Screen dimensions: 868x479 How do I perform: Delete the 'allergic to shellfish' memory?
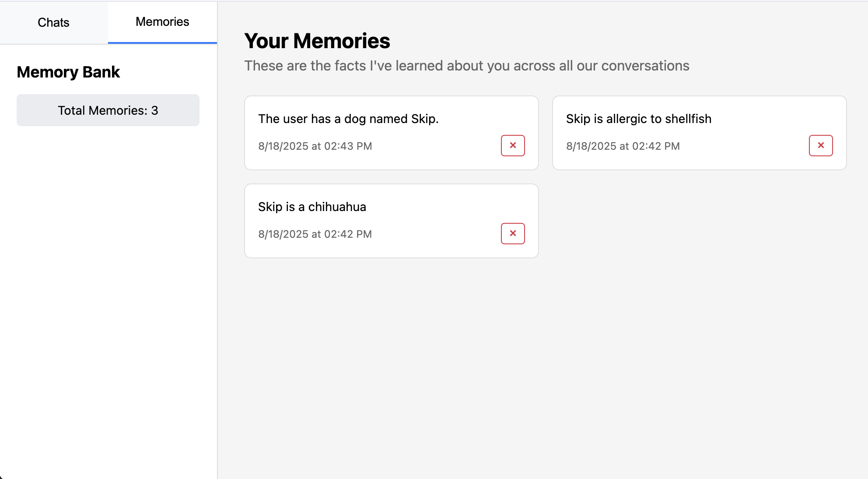(821, 145)
